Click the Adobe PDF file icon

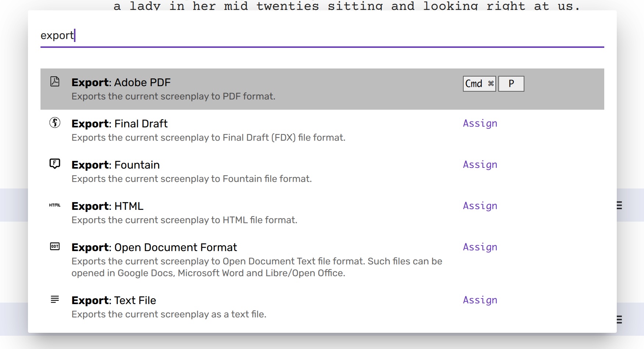point(55,81)
